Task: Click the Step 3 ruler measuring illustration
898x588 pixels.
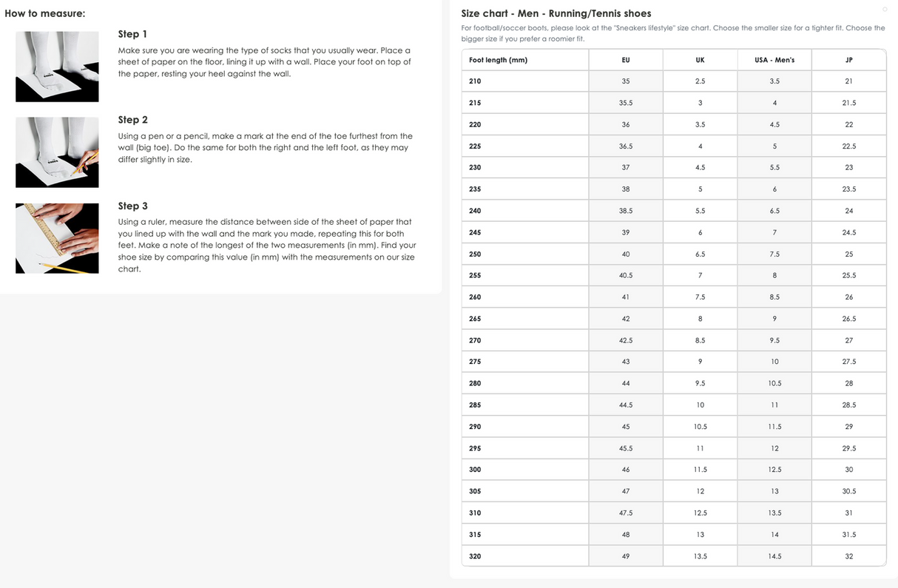Action: pos(57,238)
